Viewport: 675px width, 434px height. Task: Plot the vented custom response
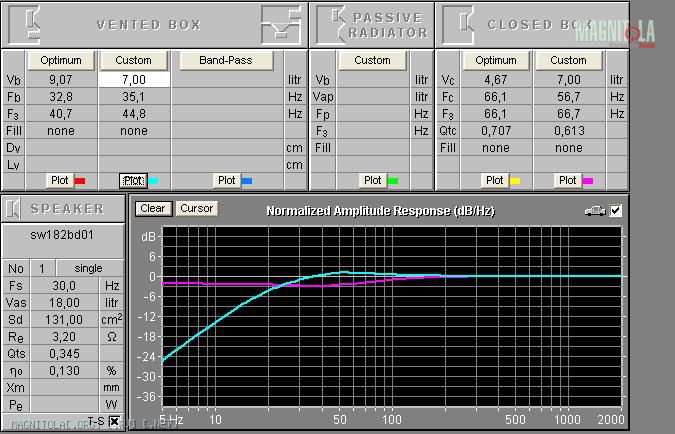[x=133, y=180]
